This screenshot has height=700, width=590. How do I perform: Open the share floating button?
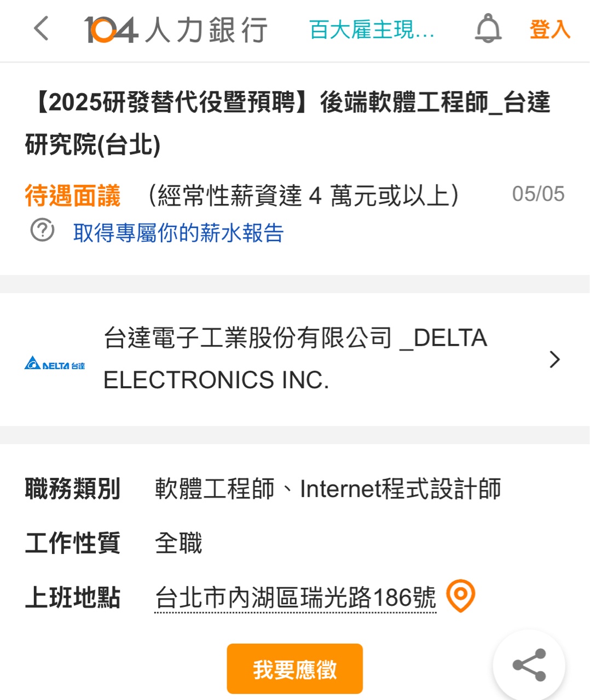click(x=529, y=664)
